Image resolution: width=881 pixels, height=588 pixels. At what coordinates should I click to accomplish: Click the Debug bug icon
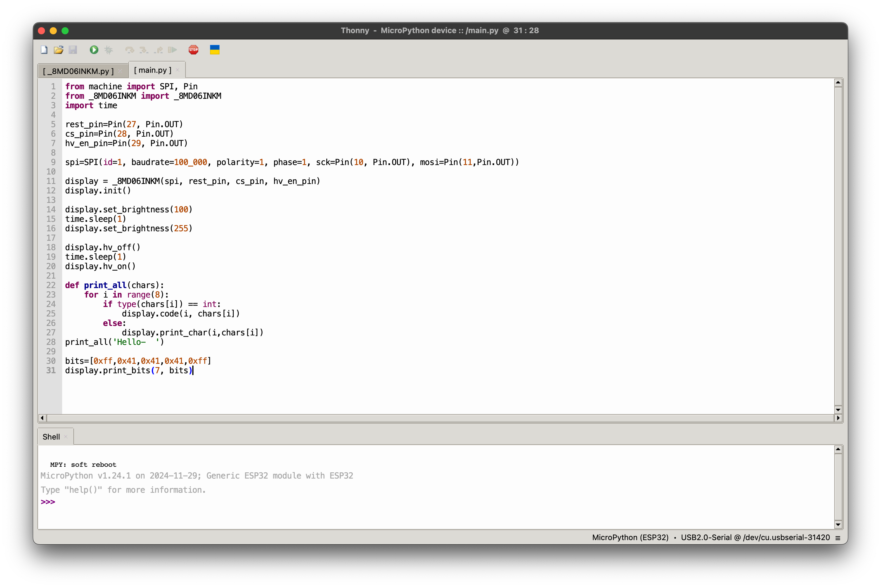pos(108,50)
